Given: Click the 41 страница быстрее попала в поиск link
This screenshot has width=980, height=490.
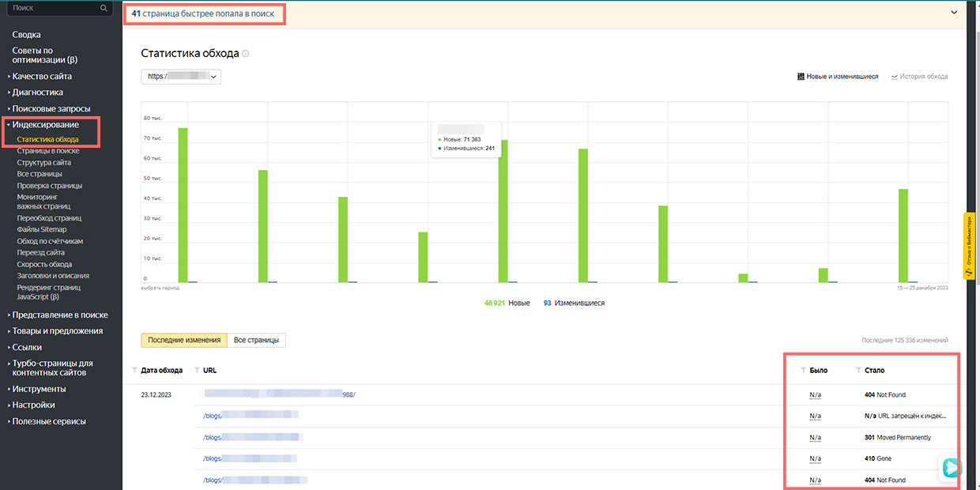Looking at the screenshot, I should (203, 13).
